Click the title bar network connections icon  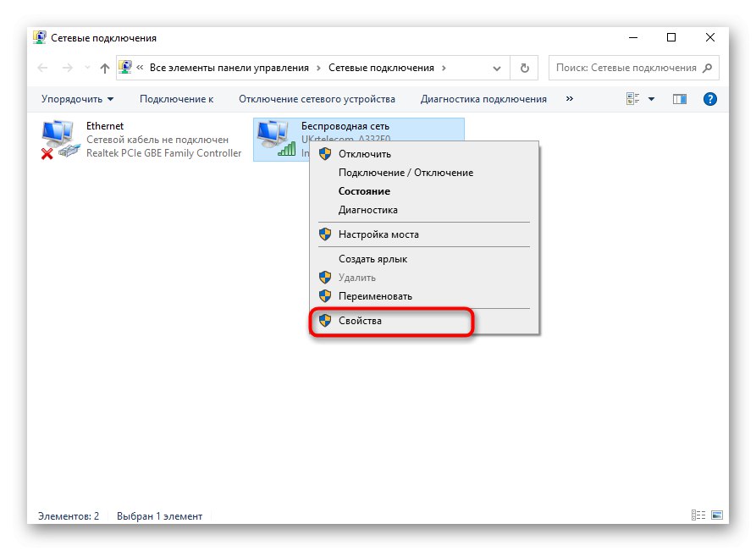point(40,37)
